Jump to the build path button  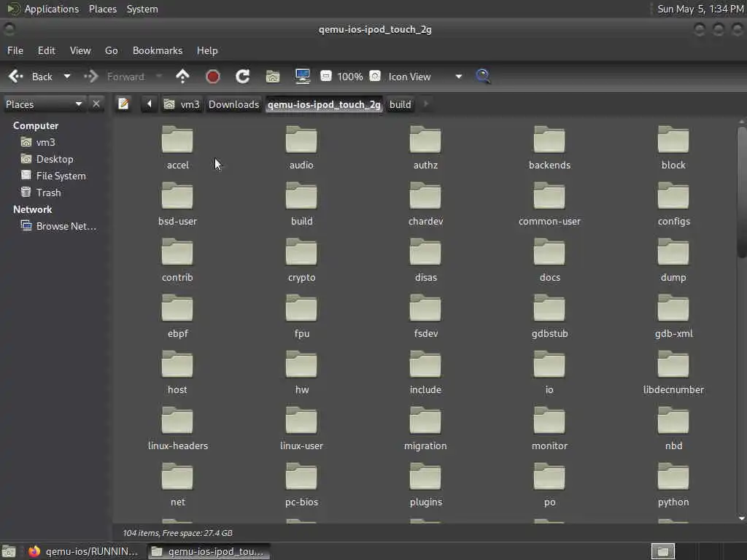(400, 104)
